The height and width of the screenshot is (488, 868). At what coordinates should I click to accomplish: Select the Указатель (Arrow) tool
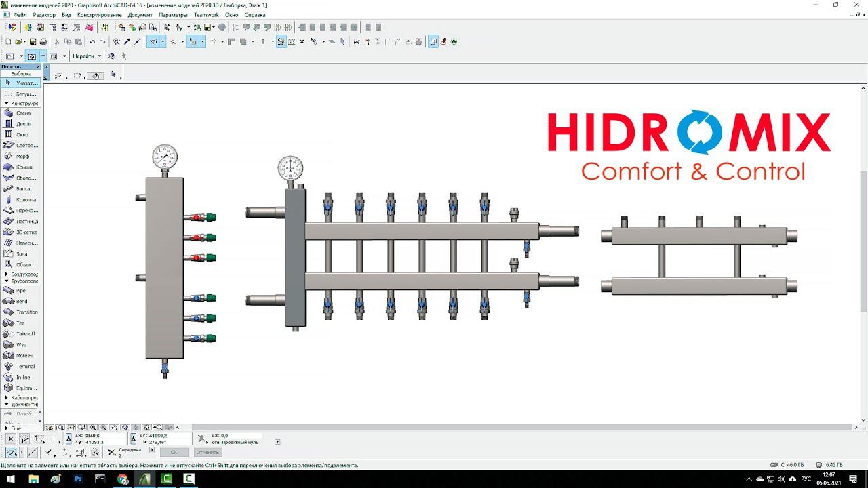point(20,83)
